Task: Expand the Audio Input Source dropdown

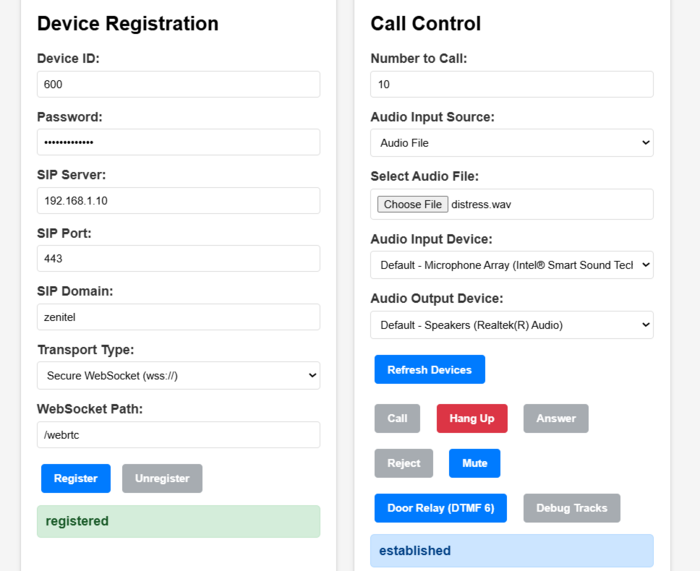Action: click(511, 143)
